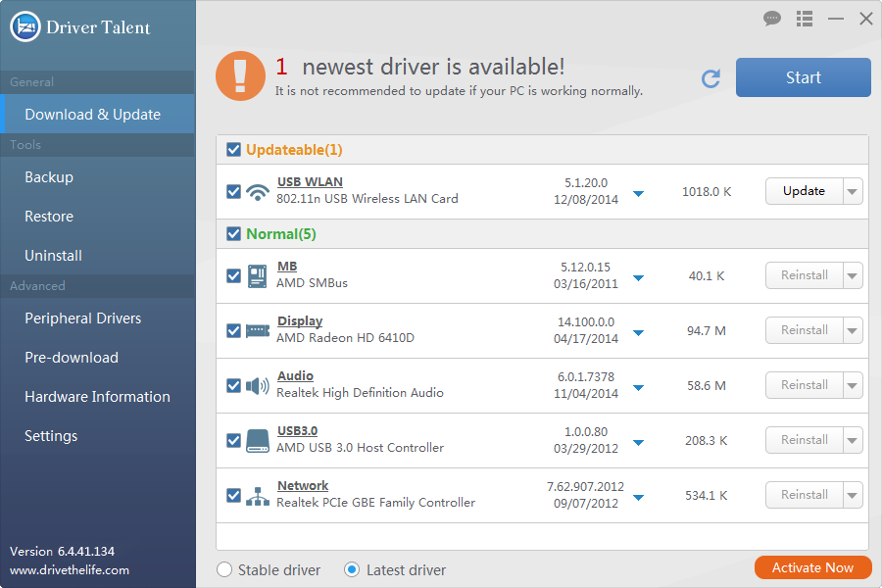
Task: Uncheck the Normal(5) group checkbox
Action: tap(233, 233)
